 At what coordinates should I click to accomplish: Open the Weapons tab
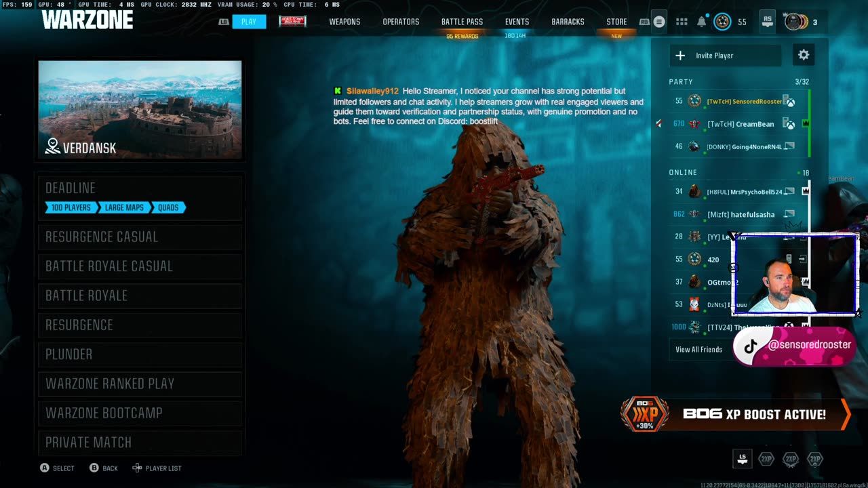[344, 22]
